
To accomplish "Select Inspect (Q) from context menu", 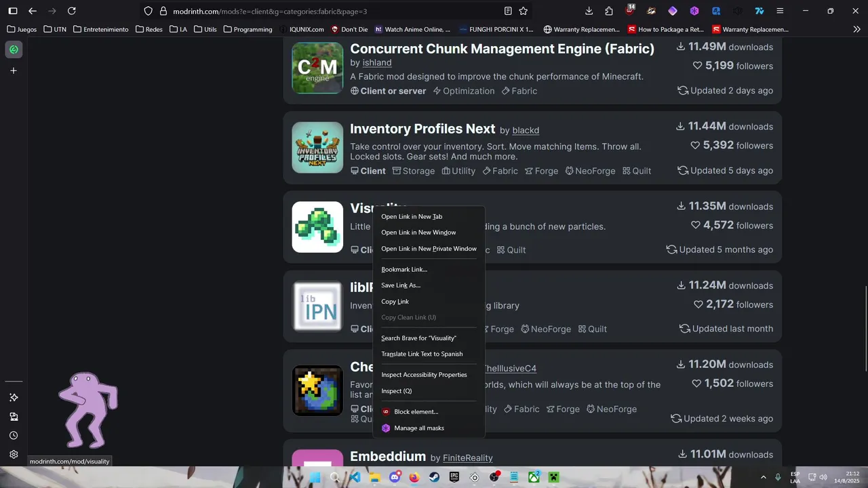I will 429,391.
